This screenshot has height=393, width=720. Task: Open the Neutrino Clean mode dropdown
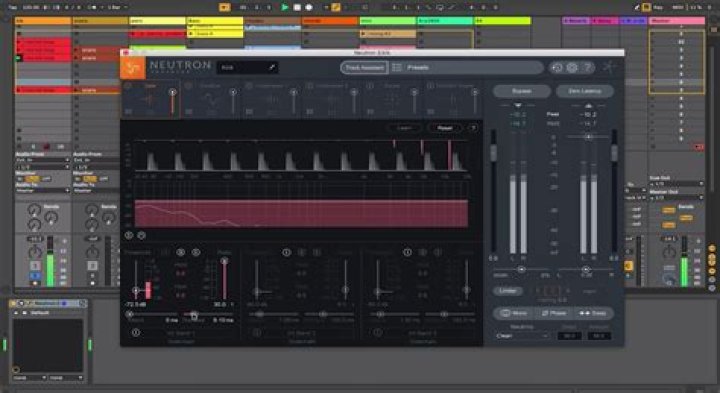(522, 336)
